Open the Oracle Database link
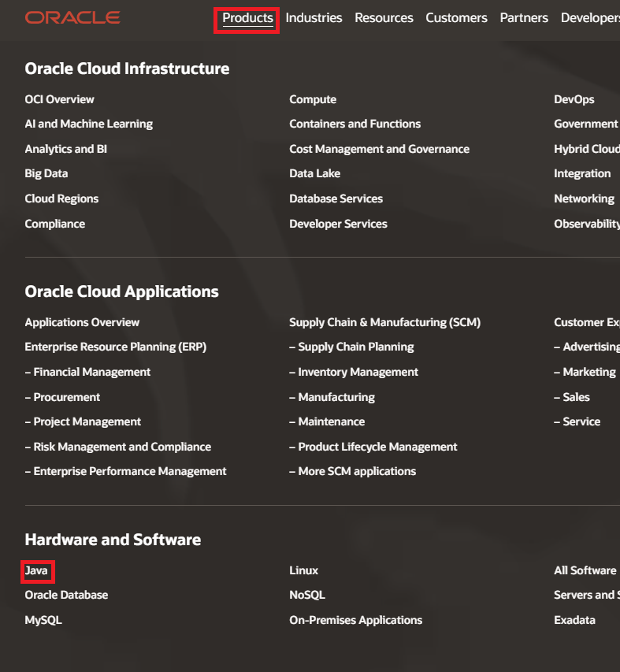This screenshot has height=672, width=620. click(66, 596)
